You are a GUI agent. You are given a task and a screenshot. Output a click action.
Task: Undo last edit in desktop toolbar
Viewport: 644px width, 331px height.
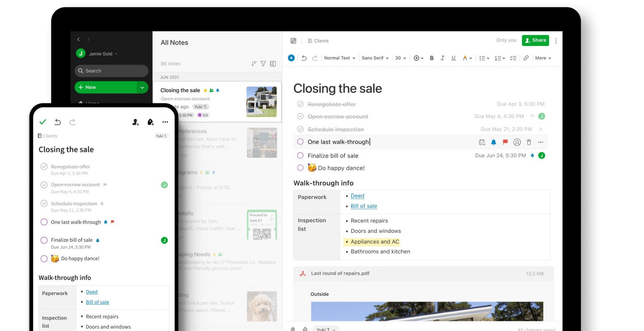[304, 58]
